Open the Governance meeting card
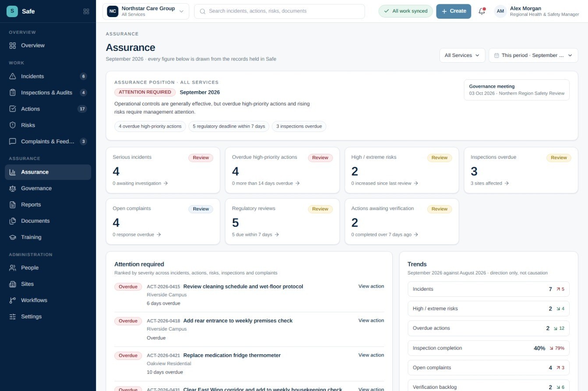The image size is (588, 391). (x=517, y=90)
